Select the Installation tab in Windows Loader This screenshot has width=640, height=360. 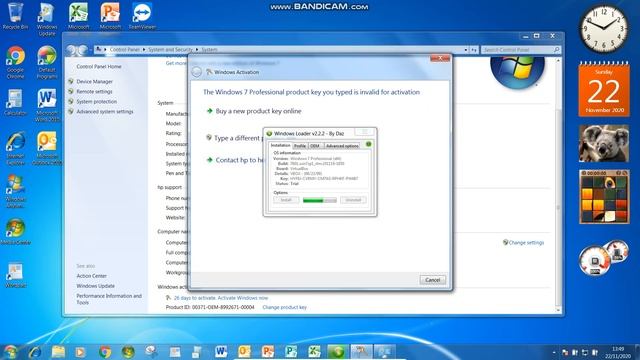[x=280, y=145]
